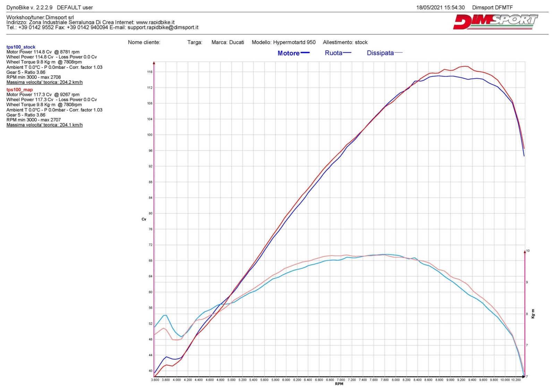
Task: Toggle the Dissipata legend entry
Action: 384,53
